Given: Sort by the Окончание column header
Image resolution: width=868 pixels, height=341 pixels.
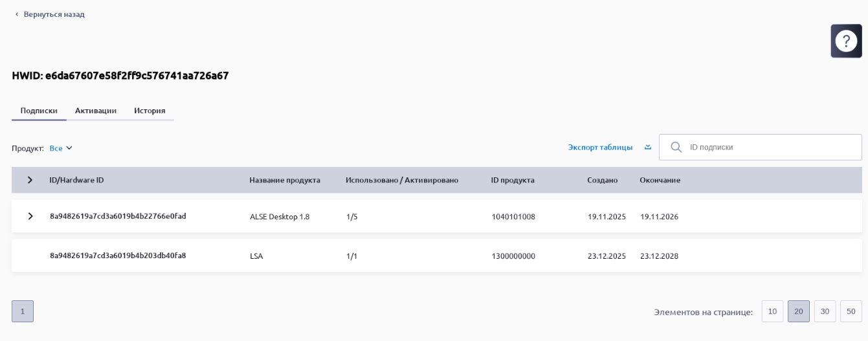Looking at the screenshot, I should 660,180.
